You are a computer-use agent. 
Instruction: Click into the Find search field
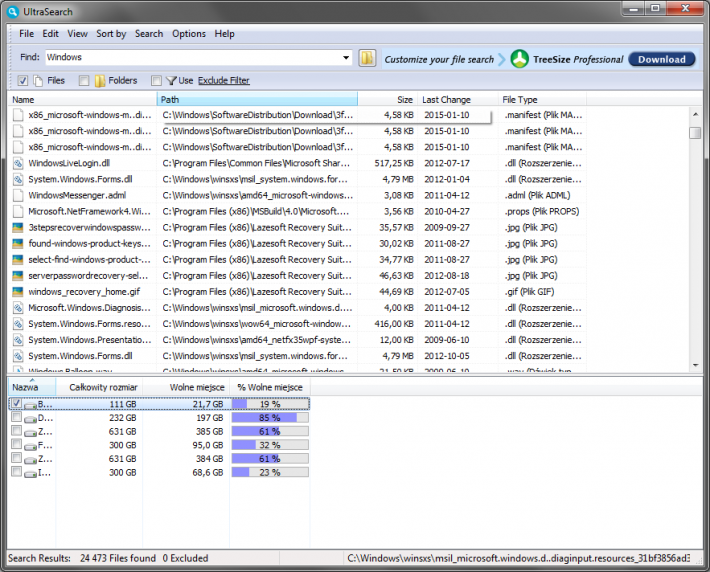(192, 58)
